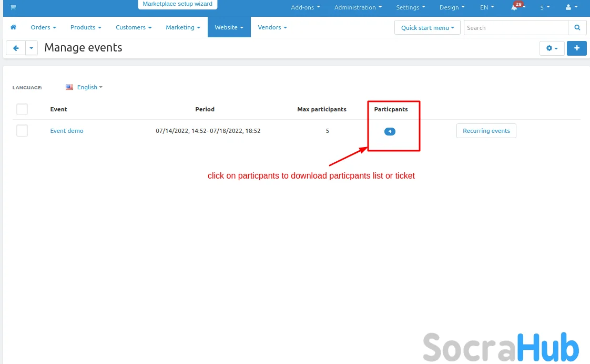This screenshot has width=590, height=364.
Task: Expand the Administration menu
Action: pos(358,7)
